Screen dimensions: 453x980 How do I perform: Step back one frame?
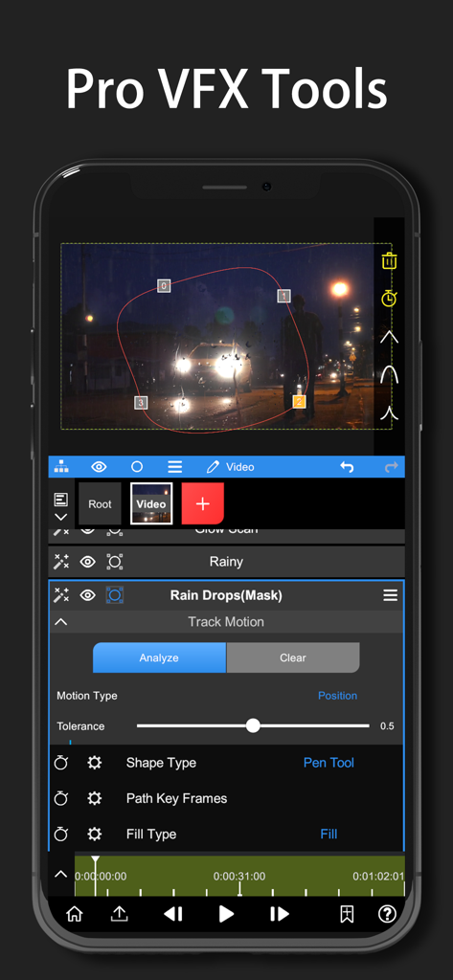coord(173,914)
